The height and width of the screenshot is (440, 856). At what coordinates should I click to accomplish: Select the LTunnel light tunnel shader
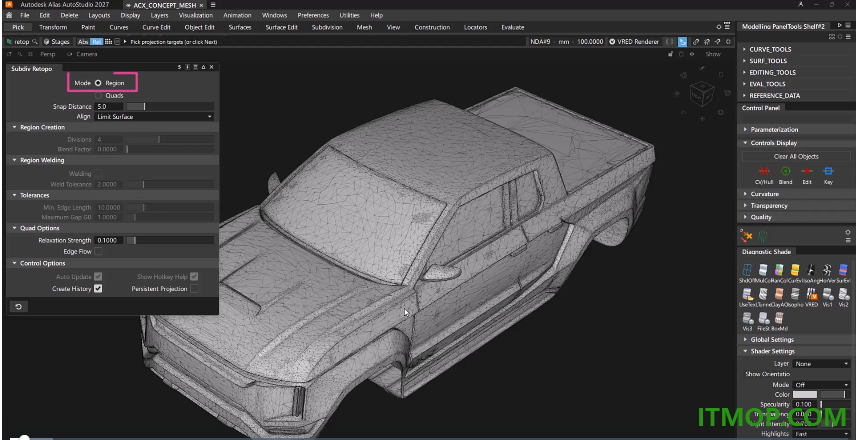763,296
